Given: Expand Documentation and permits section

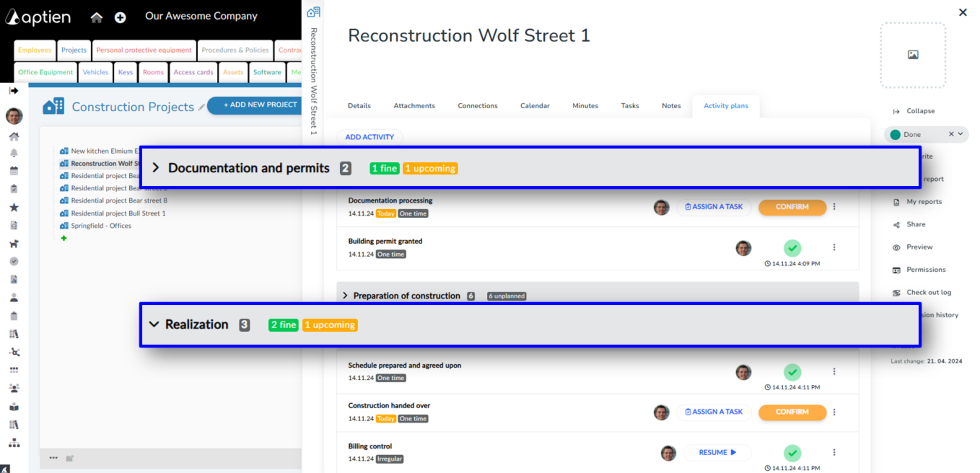Looking at the screenshot, I should click(156, 168).
